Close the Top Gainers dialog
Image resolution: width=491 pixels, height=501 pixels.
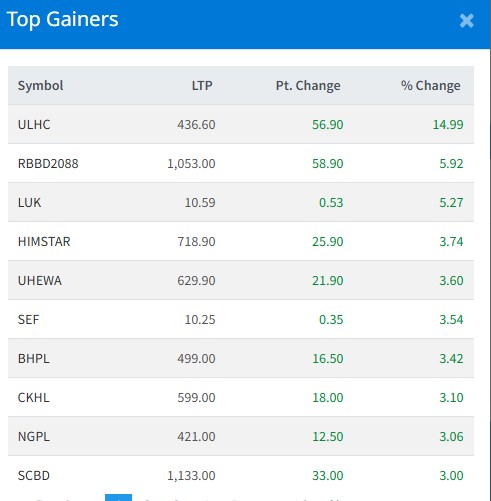coord(466,21)
